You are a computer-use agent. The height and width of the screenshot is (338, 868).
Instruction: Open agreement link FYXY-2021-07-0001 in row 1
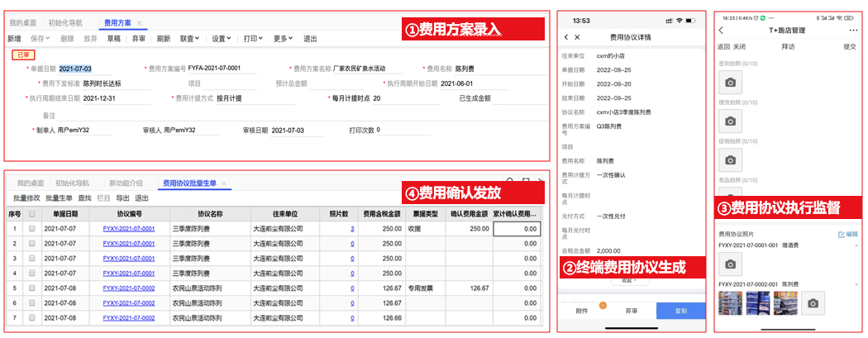128,228
